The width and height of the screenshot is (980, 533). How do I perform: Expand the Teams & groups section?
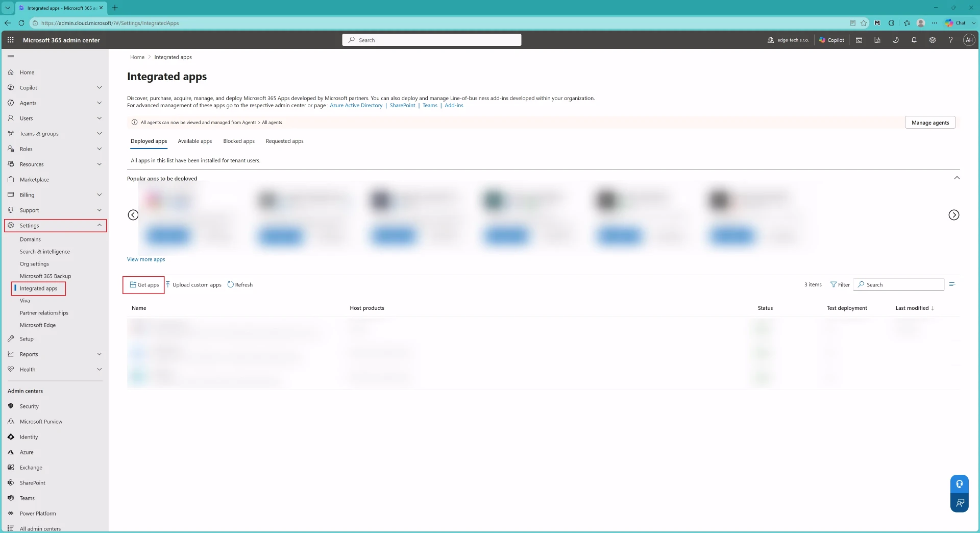(99, 134)
